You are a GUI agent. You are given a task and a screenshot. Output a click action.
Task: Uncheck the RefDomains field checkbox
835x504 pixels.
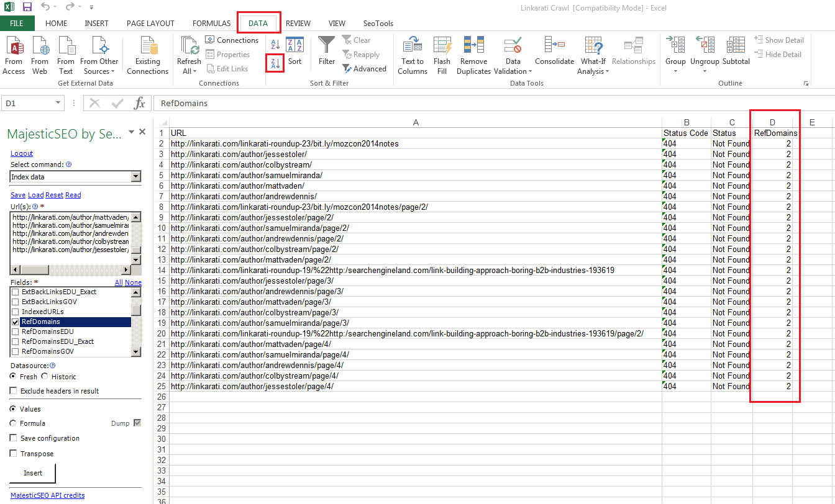pyautogui.click(x=16, y=322)
